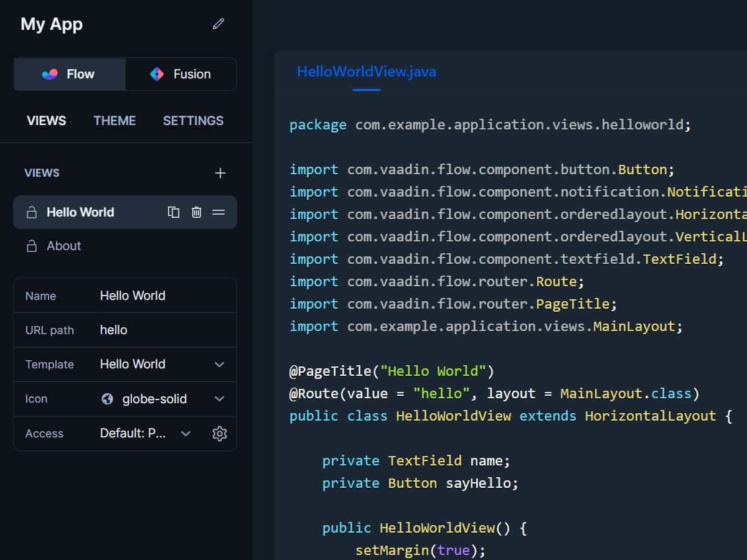Viewport: 747px width, 560px height.
Task: Click the My App title
Action: point(52,24)
